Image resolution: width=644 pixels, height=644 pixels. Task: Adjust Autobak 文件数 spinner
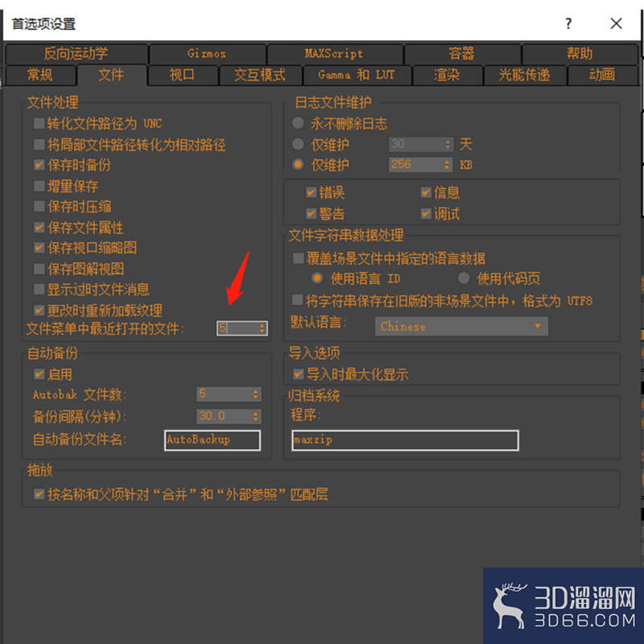[256, 394]
